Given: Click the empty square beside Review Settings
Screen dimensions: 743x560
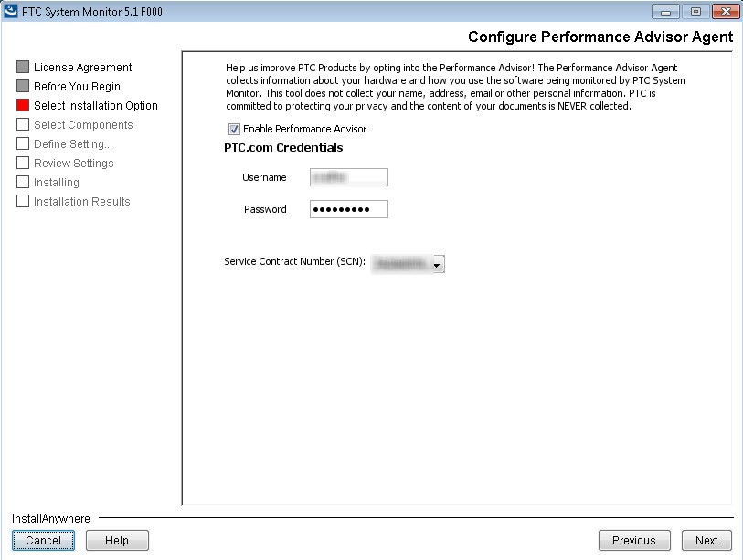Looking at the screenshot, I should (x=23, y=163).
